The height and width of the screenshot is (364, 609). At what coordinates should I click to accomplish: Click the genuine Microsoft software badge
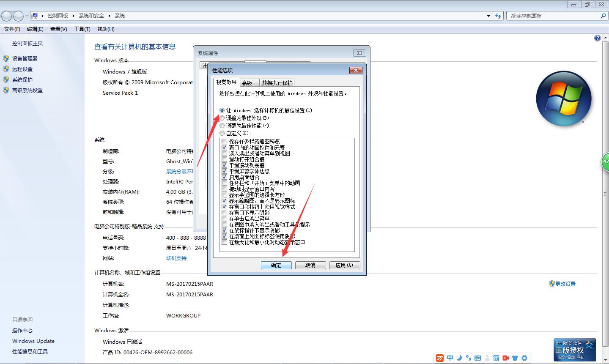[575, 350]
